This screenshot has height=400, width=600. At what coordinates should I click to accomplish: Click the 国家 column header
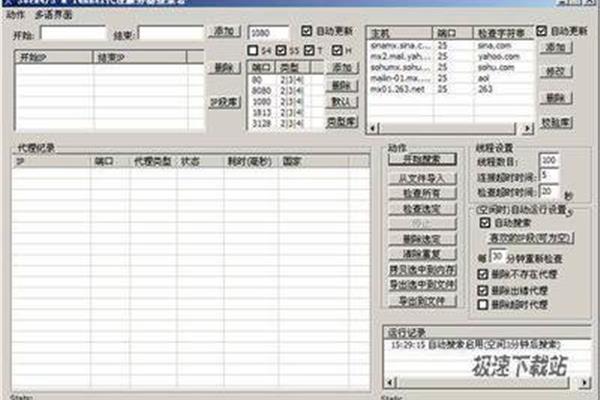[x=313, y=161]
